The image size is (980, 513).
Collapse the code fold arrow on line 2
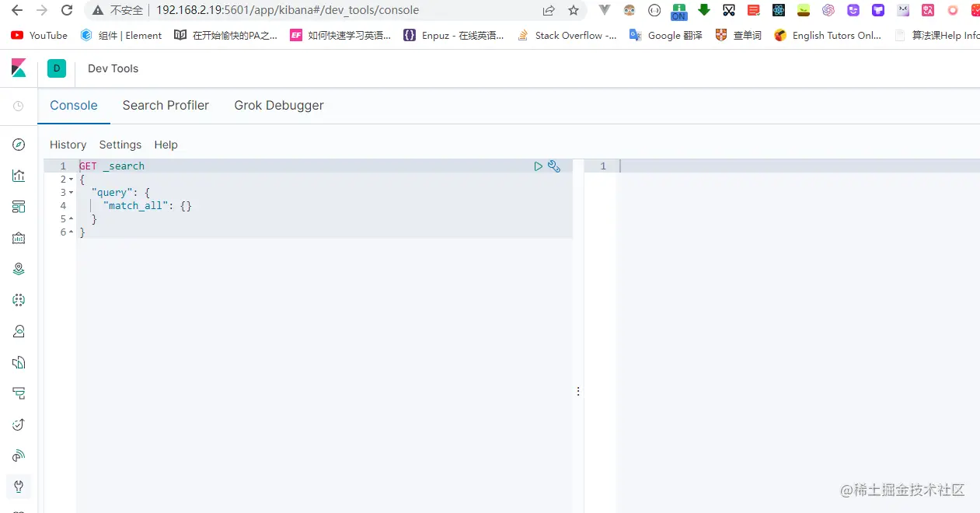pyautogui.click(x=71, y=180)
